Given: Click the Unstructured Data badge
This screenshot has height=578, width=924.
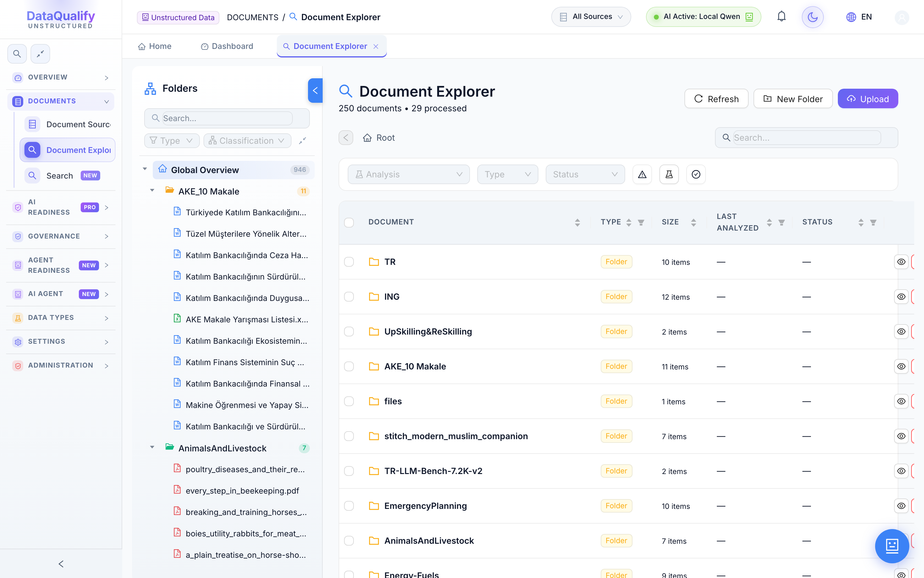Looking at the screenshot, I should tap(178, 17).
